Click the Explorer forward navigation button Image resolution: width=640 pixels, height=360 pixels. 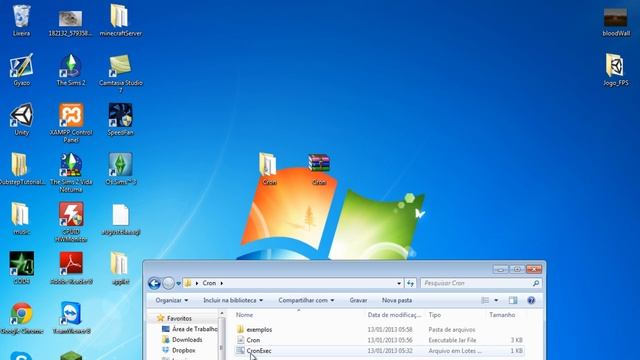point(168,283)
